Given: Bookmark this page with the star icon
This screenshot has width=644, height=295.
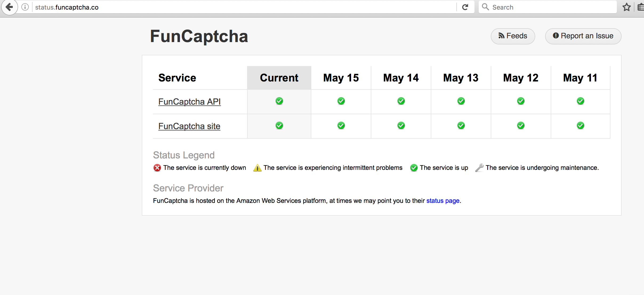Looking at the screenshot, I should tap(627, 7).
